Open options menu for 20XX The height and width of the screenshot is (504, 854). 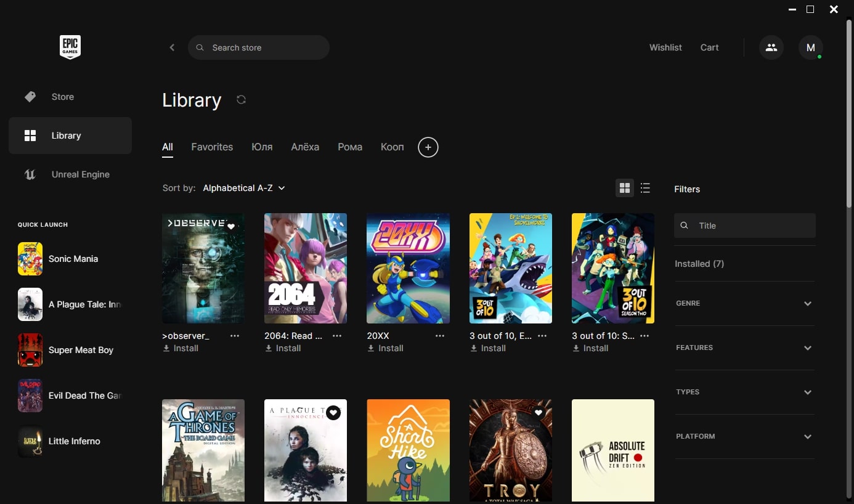(x=440, y=336)
